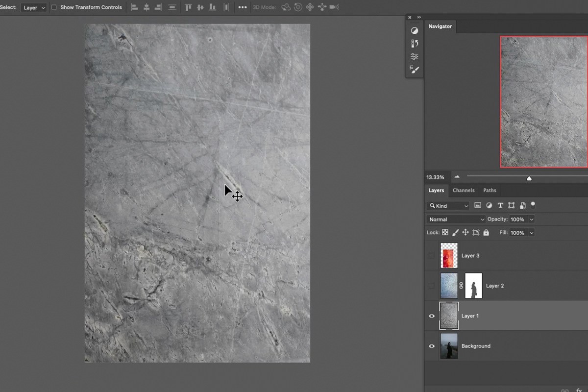Click the Navigator zoom slider handle

(x=529, y=178)
